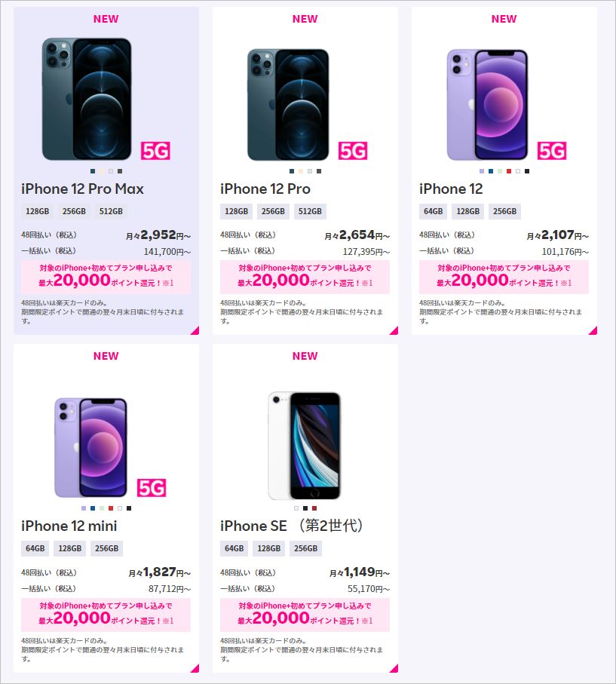Choose 128GB storage for iPhone 12 mini

click(x=70, y=548)
